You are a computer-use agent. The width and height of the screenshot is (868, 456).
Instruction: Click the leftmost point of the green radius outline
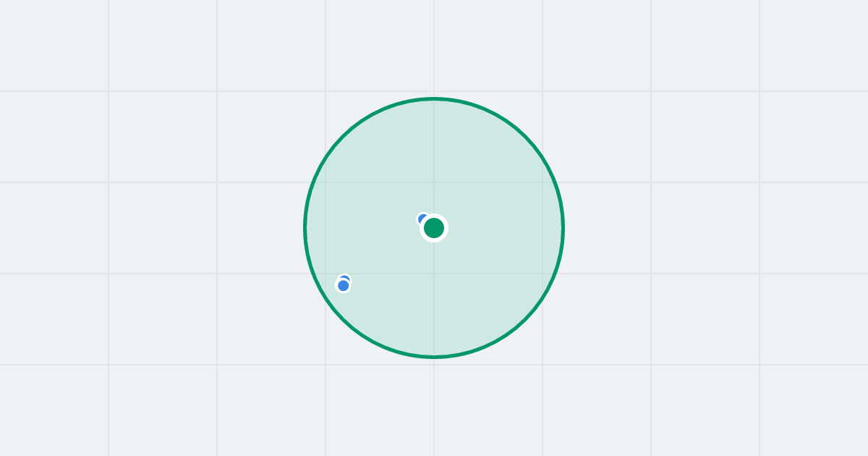pyautogui.click(x=305, y=228)
